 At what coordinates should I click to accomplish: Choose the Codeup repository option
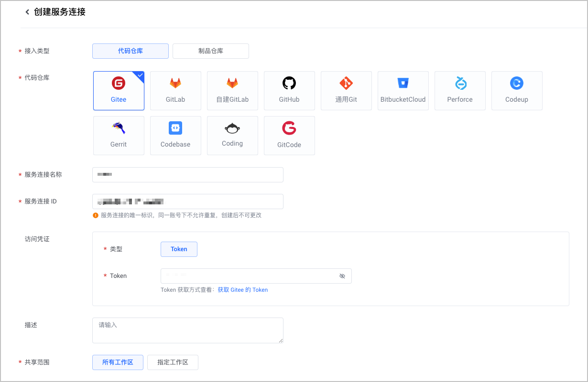[x=517, y=91]
